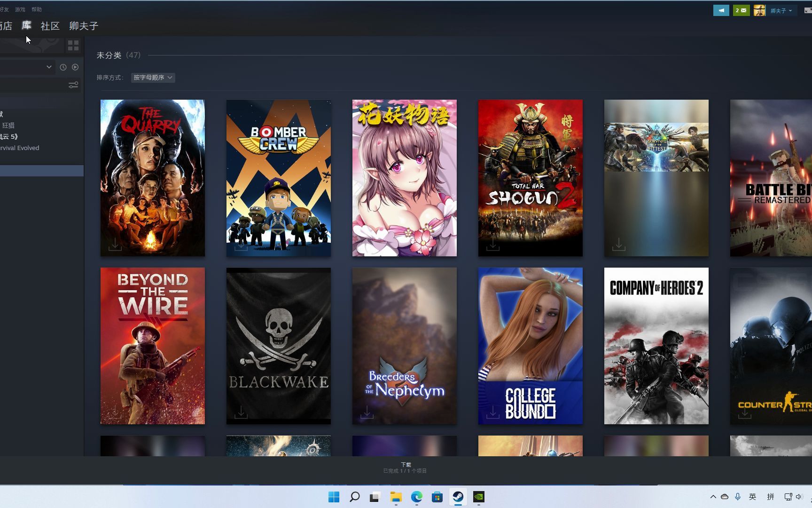Open NVIDIA app from taskbar
Image resolution: width=812 pixels, height=508 pixels.
coord(478,497)
